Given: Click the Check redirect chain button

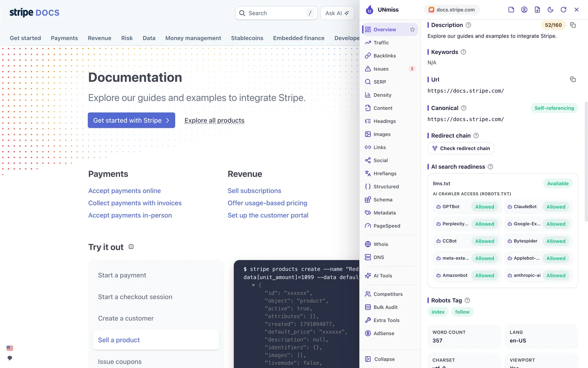Looking at the screenshot, I should [x=461, y=148].
